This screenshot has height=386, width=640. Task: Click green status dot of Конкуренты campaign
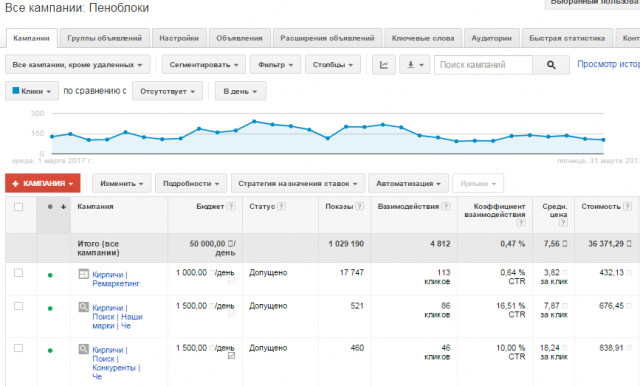point(50,351)
